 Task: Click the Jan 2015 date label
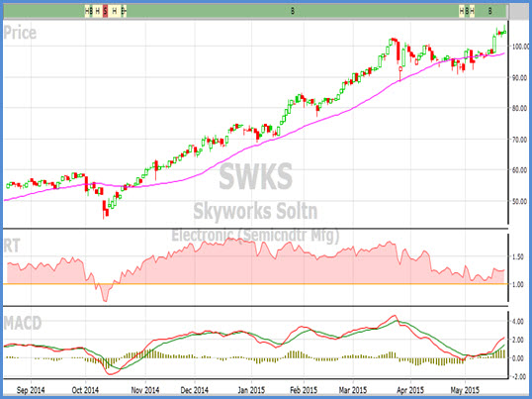click(x=251, y=390)
